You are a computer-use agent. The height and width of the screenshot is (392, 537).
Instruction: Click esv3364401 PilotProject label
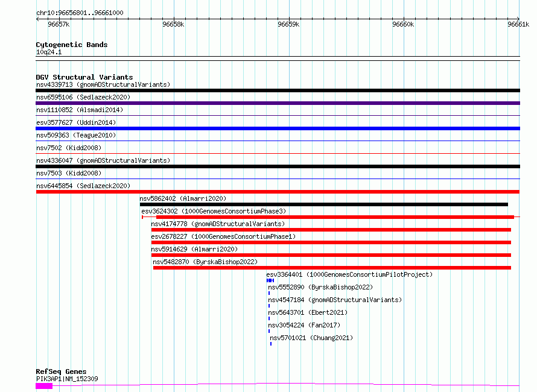349,274
